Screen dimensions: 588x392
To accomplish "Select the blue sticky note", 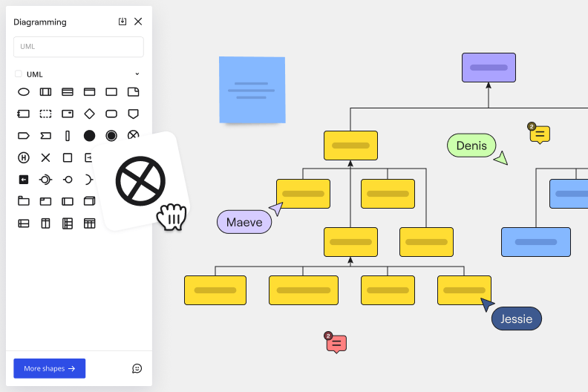I will pyautogui.click(x=252, y=89).
